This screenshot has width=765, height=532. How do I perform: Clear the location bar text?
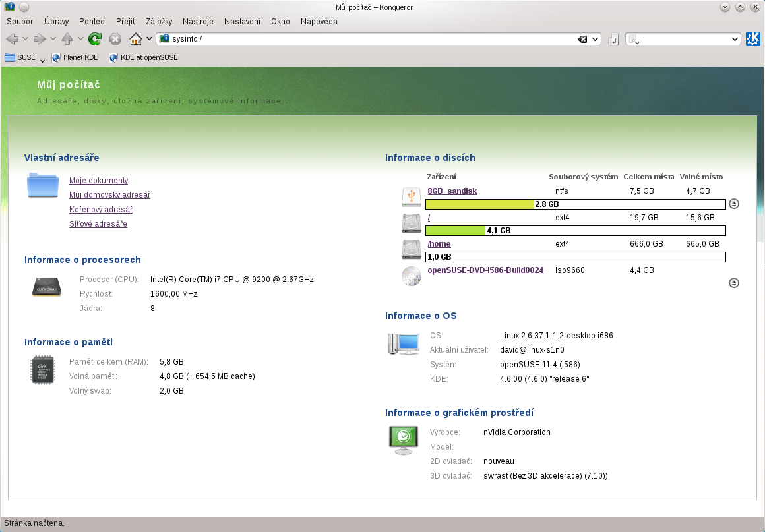coord(582,39)
